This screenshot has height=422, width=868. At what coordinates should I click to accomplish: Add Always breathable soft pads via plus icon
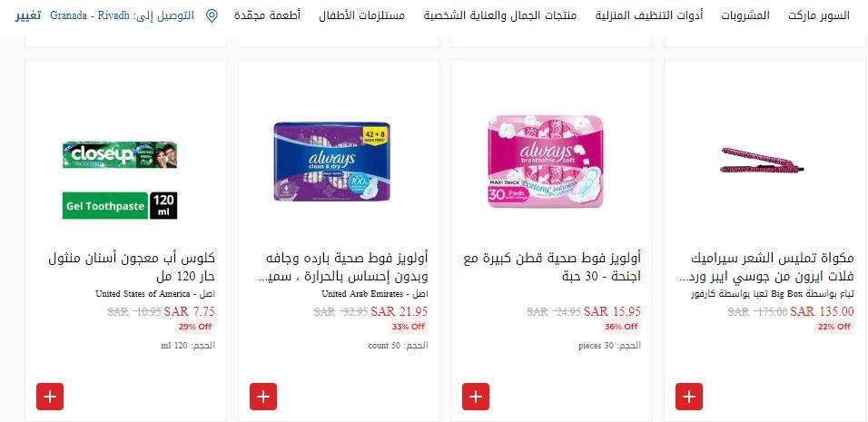point(476,397)
